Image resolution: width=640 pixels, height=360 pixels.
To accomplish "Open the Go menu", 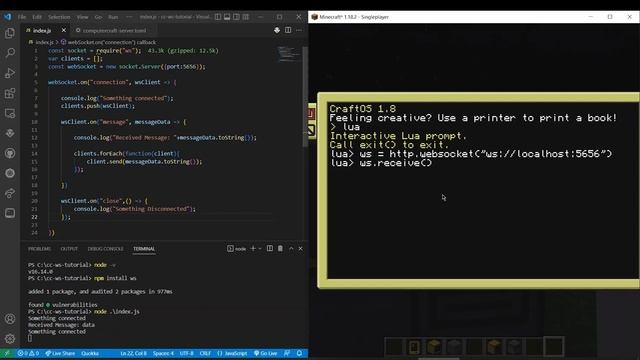I will [98, 17].
